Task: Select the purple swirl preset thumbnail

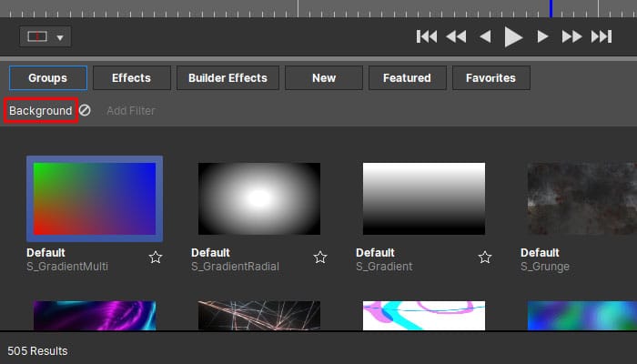Action: [x=95, y=316]
